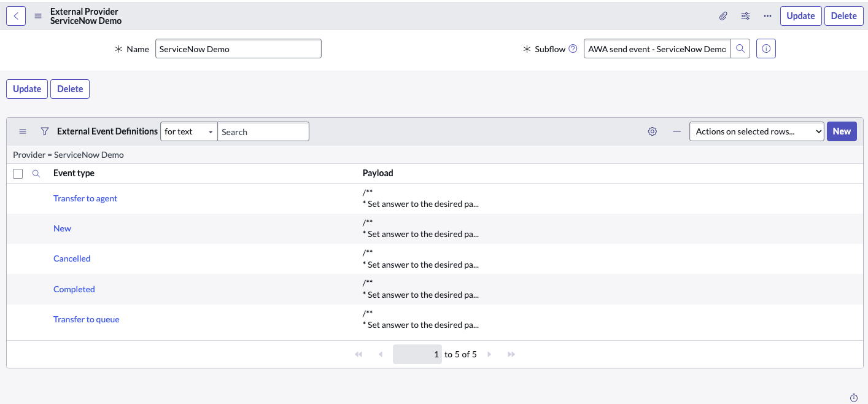Image resolution: width=868 pixels, height=404 pixels.
Task: Show the list filter funnel icon
Action: (44, 131)
